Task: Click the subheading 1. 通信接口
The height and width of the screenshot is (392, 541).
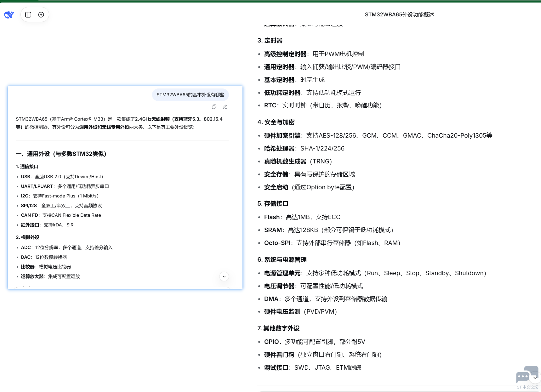Action: pyautogui.click(x=27, y=167)
